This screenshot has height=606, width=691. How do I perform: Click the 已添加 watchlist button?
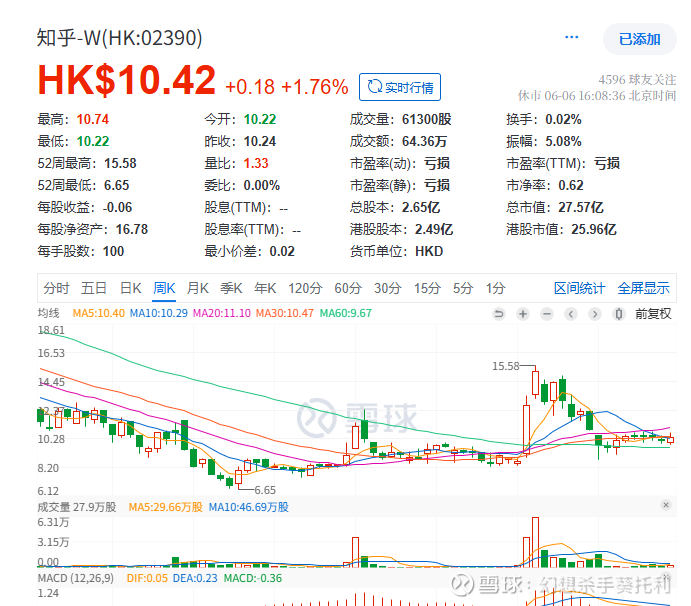pos(639,39)
